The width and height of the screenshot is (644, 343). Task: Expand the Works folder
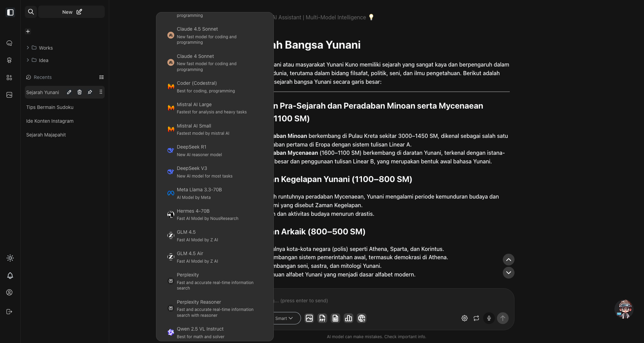tap(28, 48)
